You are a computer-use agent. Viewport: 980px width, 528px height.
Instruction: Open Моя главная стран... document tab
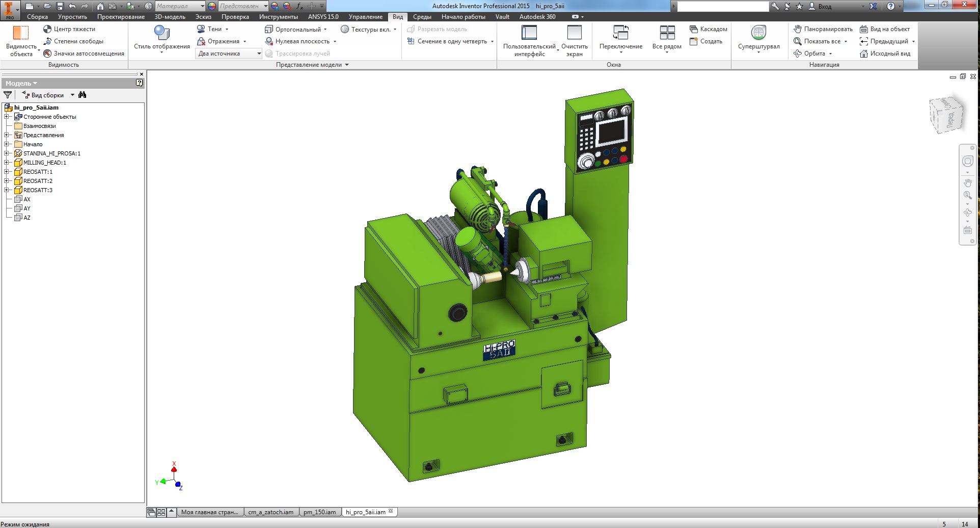pos(210,512)
